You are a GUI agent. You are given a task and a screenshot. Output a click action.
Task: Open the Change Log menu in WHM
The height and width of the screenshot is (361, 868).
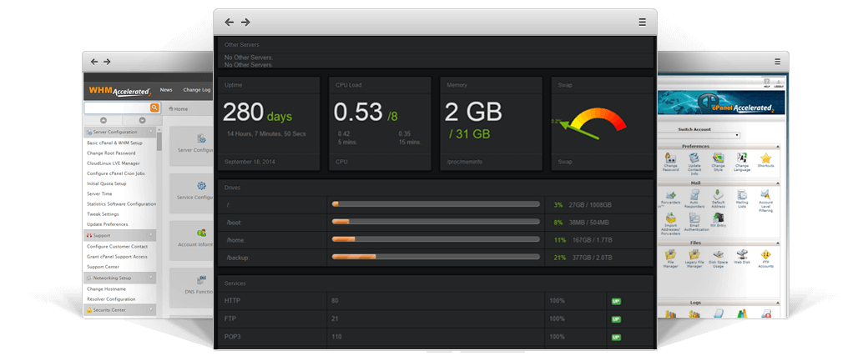[196, 89]
